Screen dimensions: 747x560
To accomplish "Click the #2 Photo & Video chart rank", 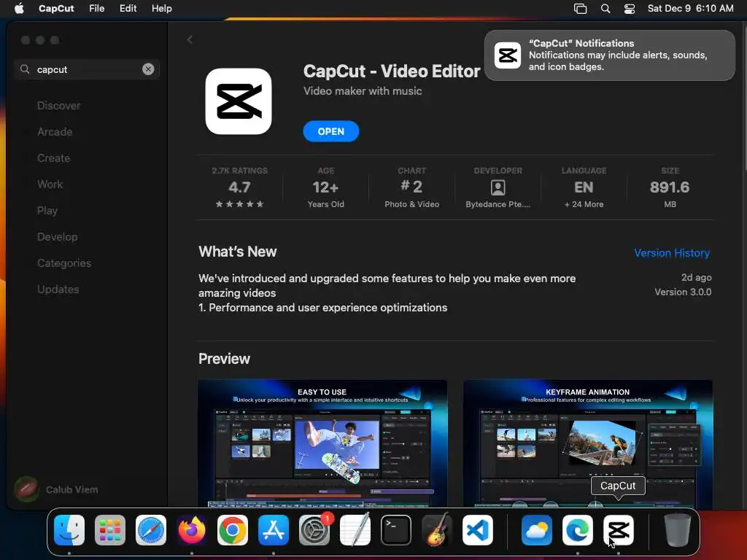I will [x=412, y=187].
